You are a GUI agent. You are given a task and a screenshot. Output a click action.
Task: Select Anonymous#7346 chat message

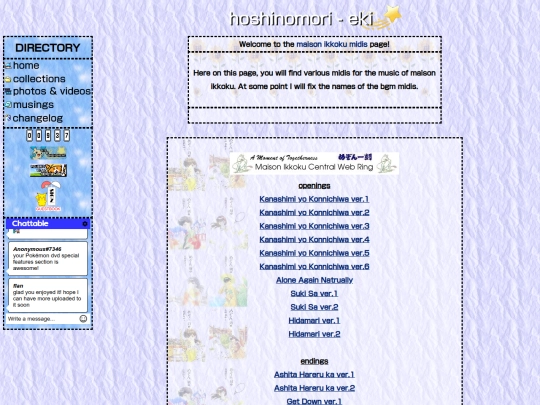click(x=48, y=258)
